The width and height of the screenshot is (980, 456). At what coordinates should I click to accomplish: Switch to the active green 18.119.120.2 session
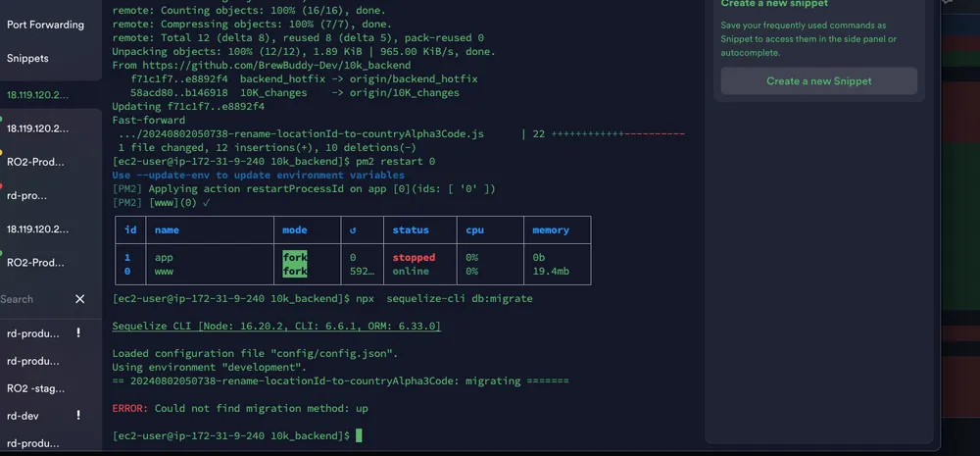(x=37, y=95)
